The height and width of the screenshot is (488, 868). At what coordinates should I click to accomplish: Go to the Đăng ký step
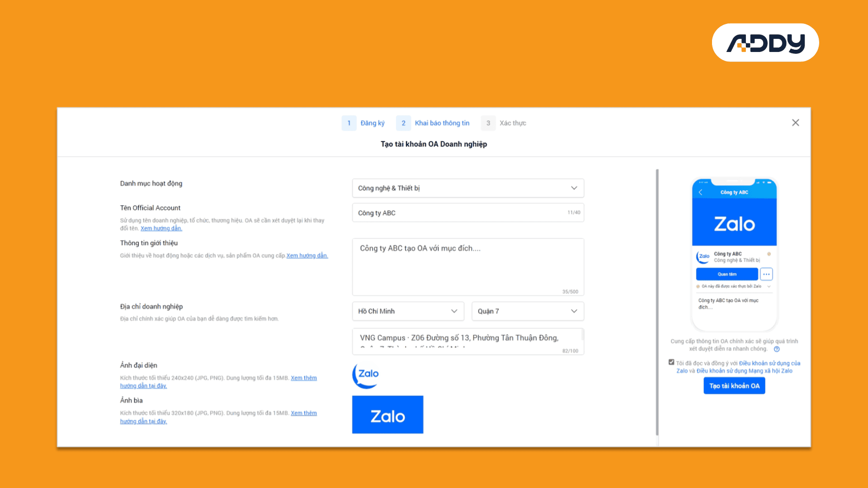[373, 123]
